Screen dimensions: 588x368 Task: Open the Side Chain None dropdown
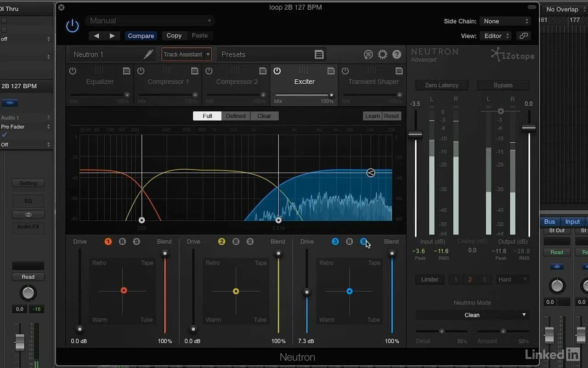[505, 21]
